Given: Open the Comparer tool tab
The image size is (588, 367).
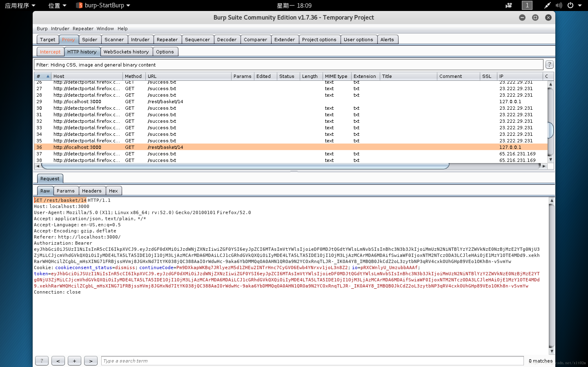Looking at the screenshot, I should tap(255, 39).
